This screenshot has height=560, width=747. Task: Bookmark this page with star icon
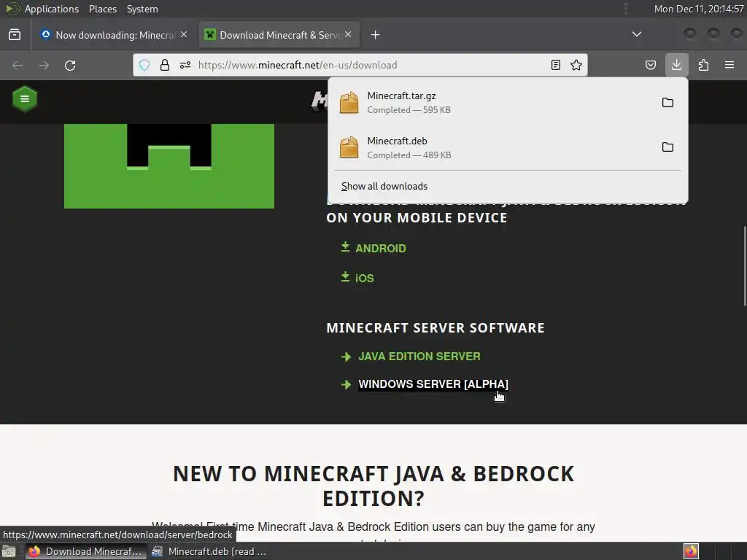[x=576, y=65]
